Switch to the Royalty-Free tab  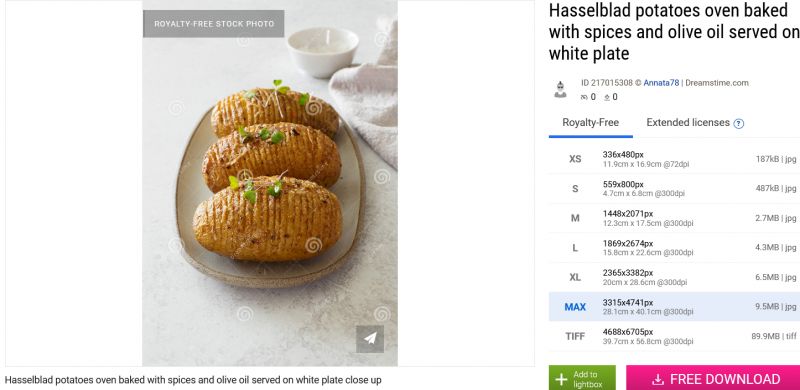coord(590,123)
